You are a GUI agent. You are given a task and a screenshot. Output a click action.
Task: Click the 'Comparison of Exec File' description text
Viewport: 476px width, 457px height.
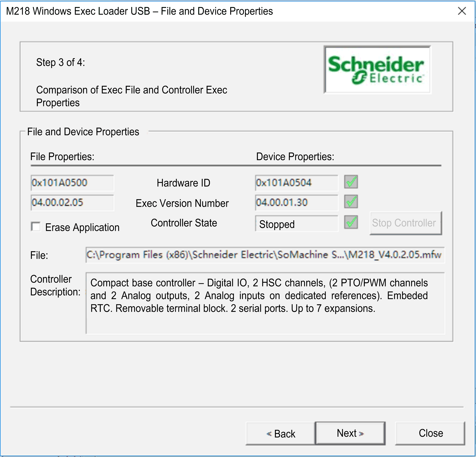click(x=132, y=96)
